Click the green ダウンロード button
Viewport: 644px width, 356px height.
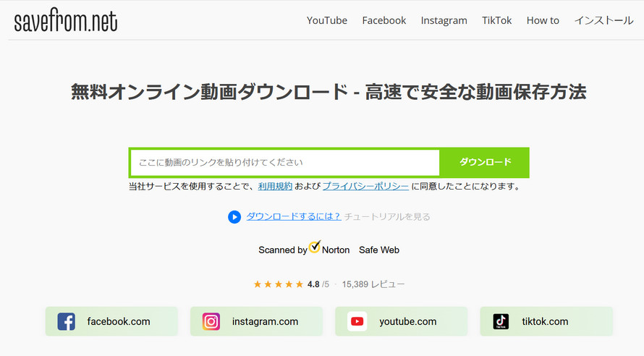pyautogui.click(x=485, y=162)
